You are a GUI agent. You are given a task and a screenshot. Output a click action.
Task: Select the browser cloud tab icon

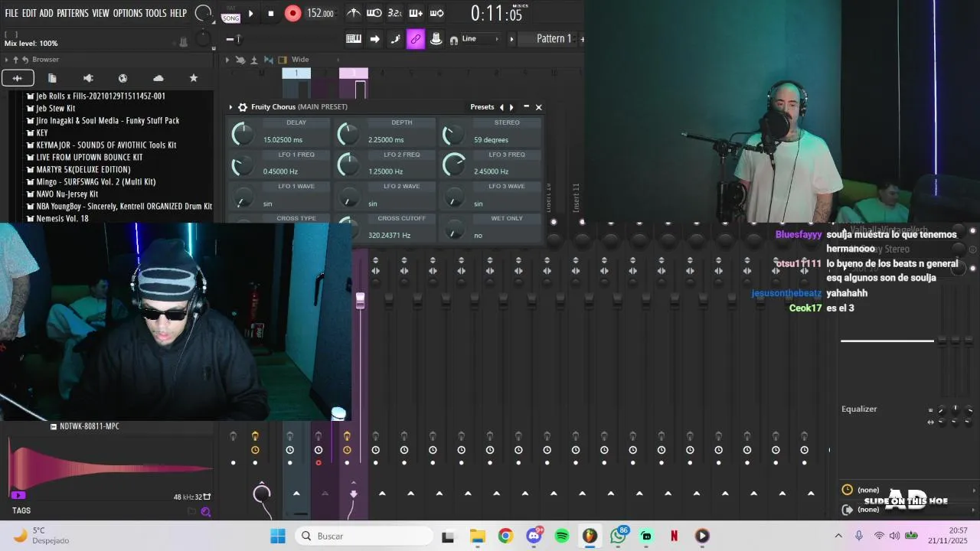[158, 78]
